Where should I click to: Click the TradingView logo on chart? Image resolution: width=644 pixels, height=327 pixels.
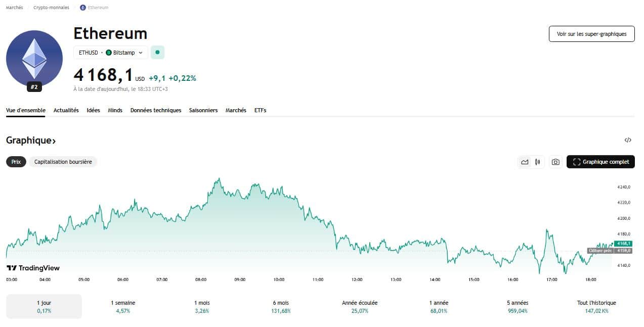(33, 268)
